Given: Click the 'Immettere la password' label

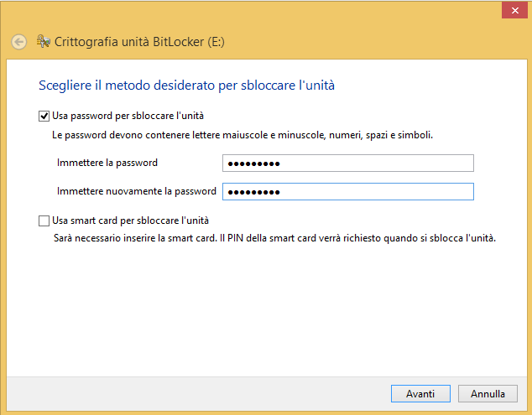Looking at the screenshot, I should 107,163.
